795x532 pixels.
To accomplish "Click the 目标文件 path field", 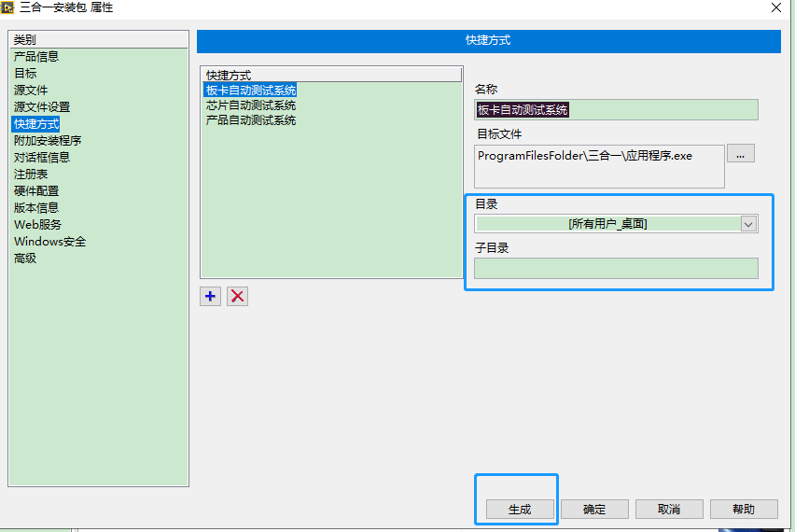I will pos(599,166).
